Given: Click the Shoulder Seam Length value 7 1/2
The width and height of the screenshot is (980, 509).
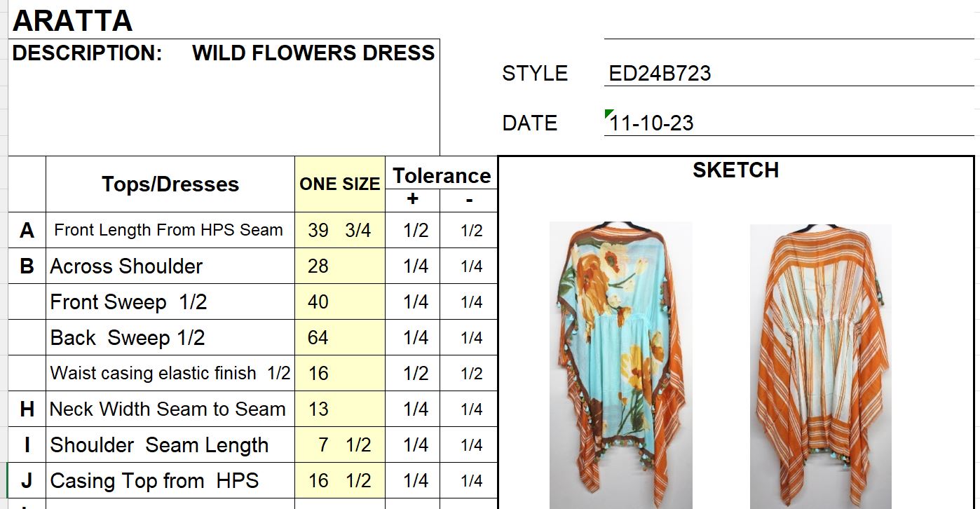Looking at the screenshot, I should pos(340,445).
